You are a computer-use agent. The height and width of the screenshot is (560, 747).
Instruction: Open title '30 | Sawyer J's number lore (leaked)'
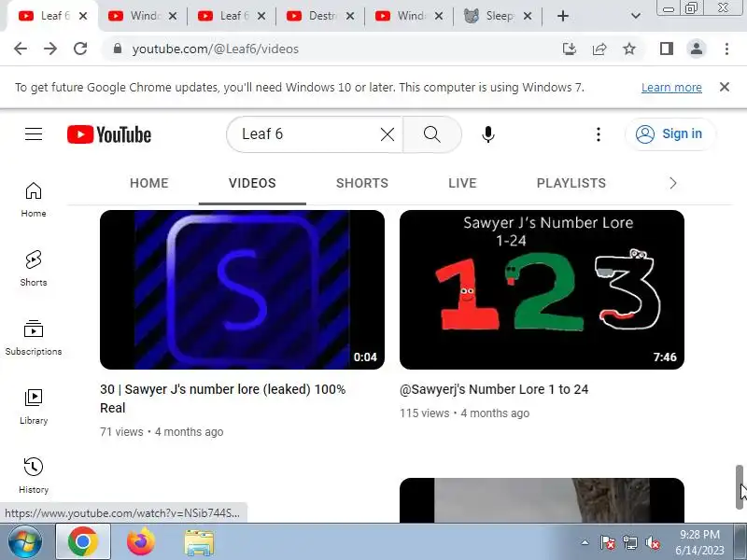[x=223, y=399]
